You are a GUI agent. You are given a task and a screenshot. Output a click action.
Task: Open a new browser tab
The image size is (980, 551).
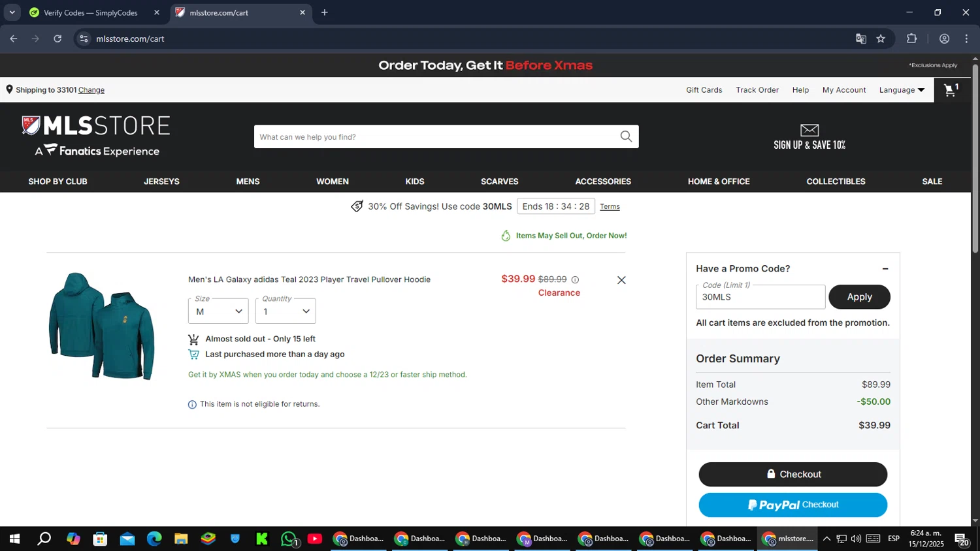[325, 12]
